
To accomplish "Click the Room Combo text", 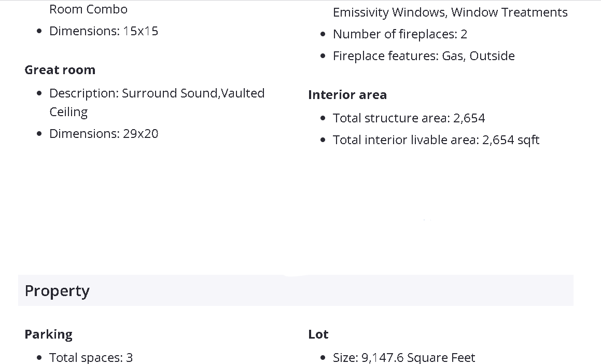I will point(88,9).
